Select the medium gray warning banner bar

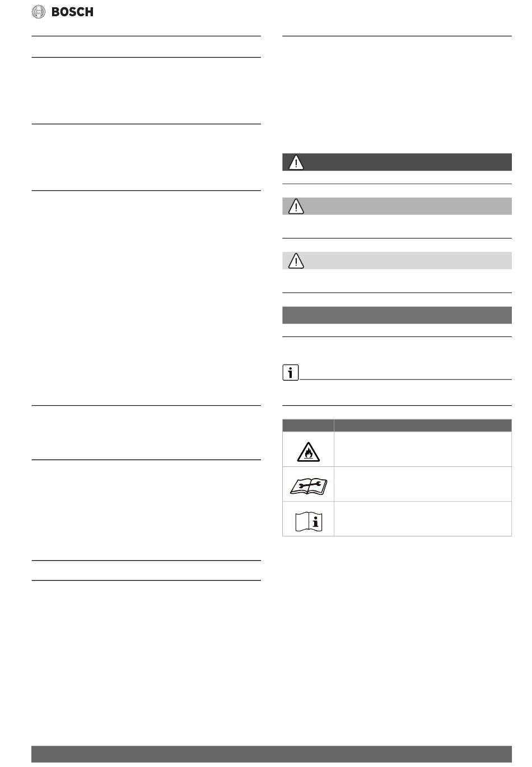[x=397, y=206]
